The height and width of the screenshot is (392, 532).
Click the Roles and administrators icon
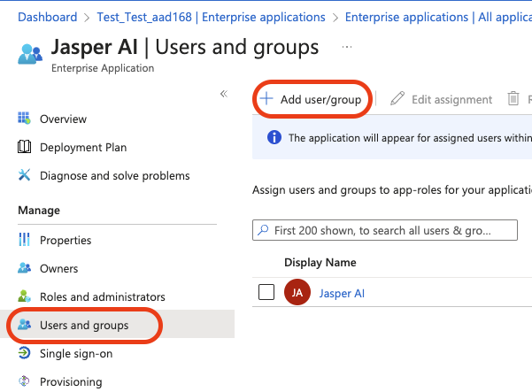coord(24,297)
